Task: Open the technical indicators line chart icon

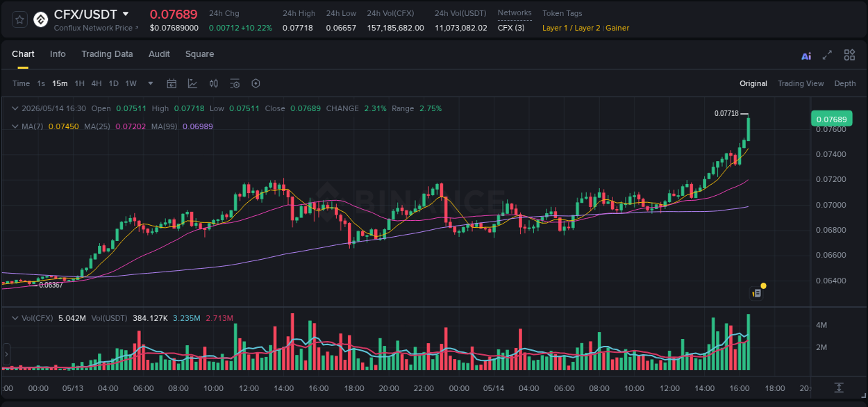Action: [192, 83]
